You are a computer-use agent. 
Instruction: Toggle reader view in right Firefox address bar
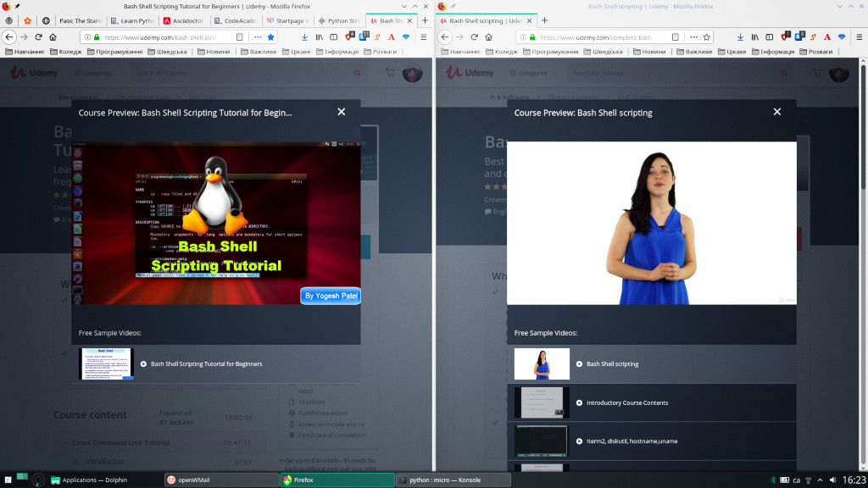(x=676, y=37)
